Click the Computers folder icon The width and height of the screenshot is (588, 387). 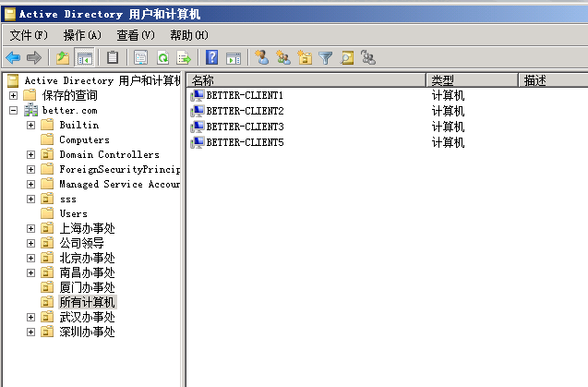(47, 139)
